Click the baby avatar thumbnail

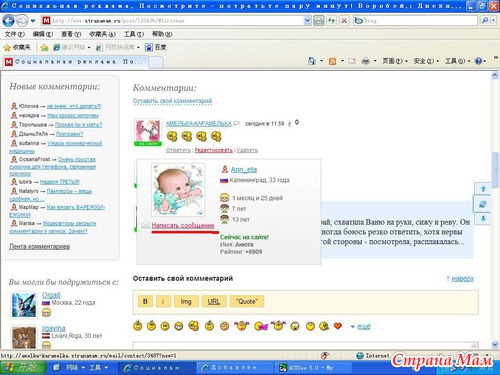(x=178, y=190)
